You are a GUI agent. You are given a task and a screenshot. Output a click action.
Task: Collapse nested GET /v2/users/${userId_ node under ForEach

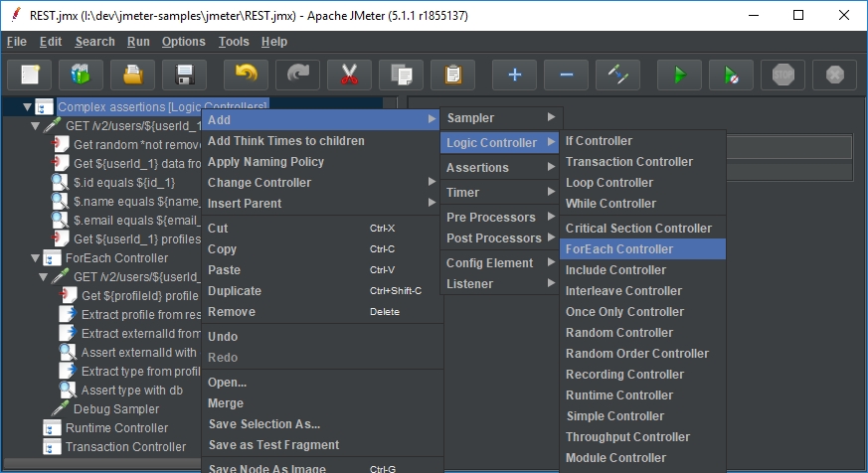43,276
